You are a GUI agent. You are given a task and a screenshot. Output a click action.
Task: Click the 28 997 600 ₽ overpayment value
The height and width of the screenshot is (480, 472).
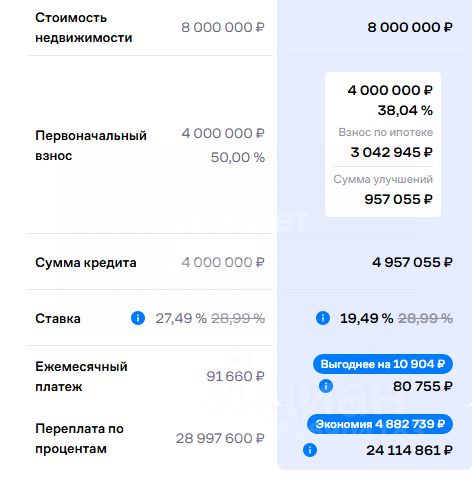click(220, 438)
